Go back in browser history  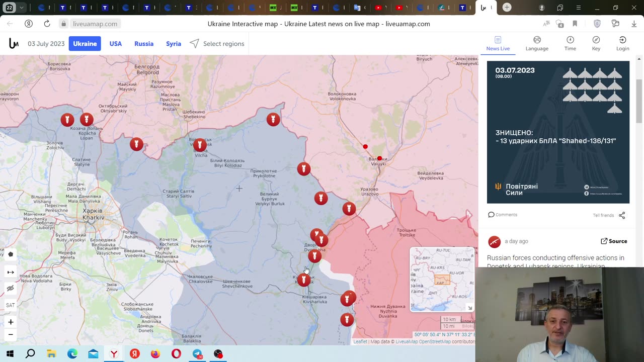click(x=10, y=24)
